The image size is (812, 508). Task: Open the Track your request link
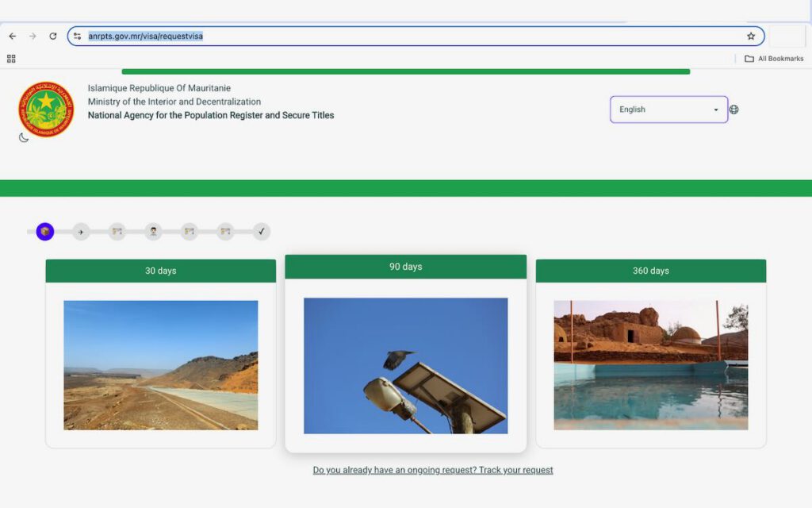point(433,470)
